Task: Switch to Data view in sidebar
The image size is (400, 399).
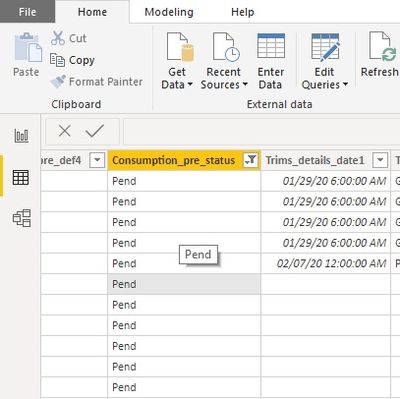Action: click(21, 177)
